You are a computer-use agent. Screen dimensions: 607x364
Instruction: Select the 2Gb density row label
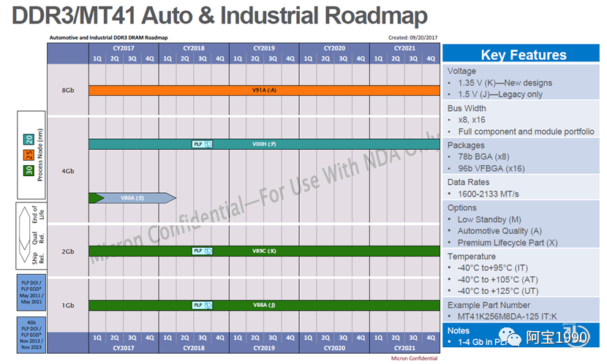point(68,251)
